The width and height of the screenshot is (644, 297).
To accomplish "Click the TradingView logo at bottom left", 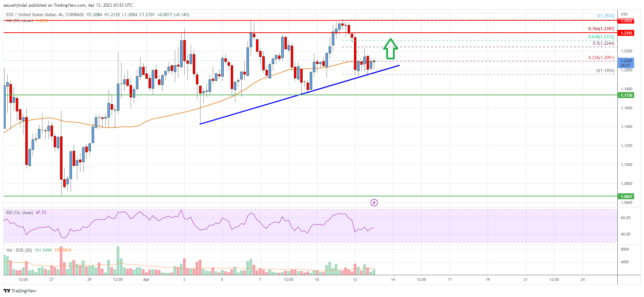I will [20, 291].
